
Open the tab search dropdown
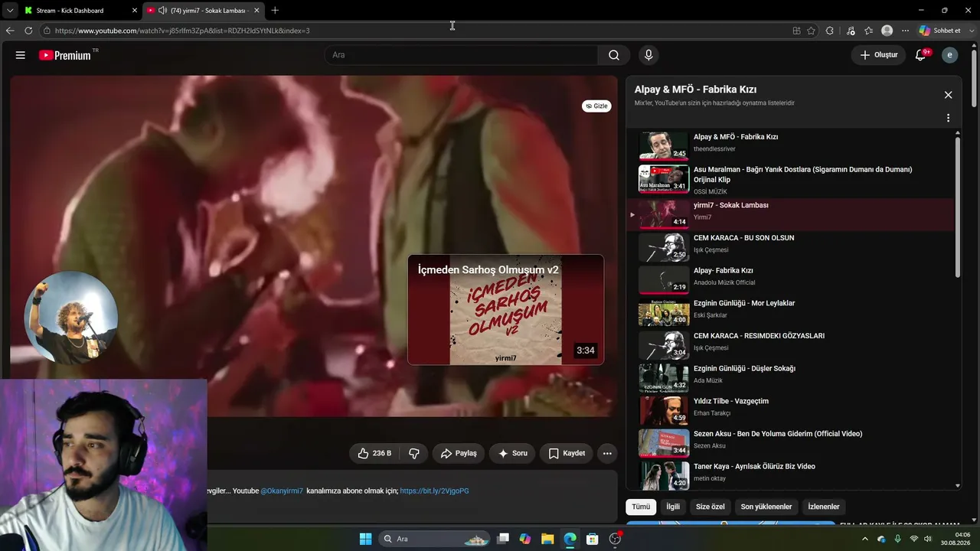pos(9,11)
